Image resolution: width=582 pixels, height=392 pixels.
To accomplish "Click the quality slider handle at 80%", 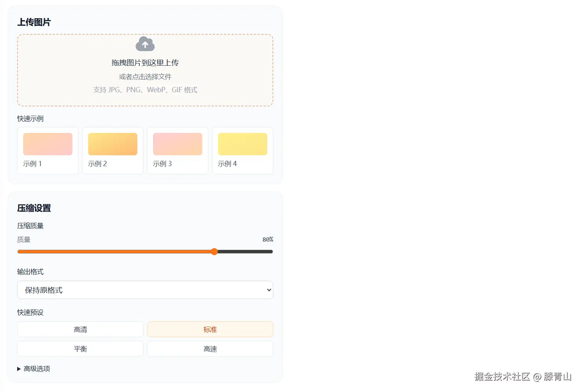I will point(214,252).
